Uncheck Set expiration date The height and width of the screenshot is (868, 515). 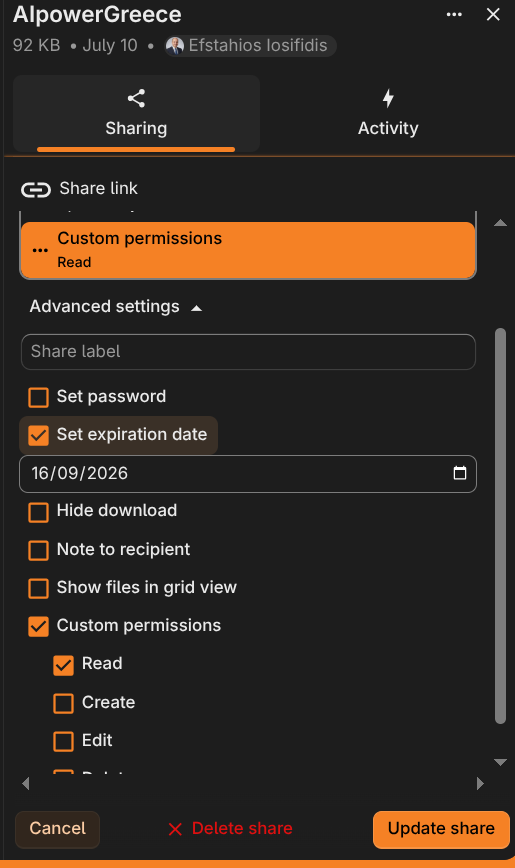(x=38, y=435)
